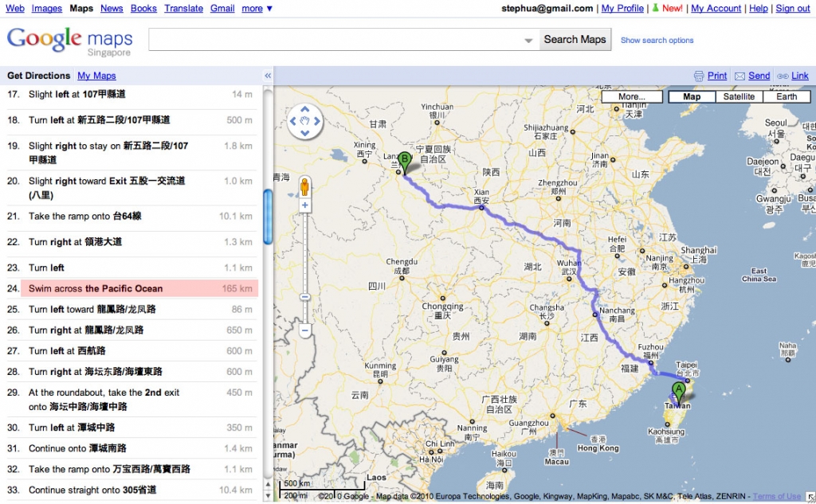This screenshot has height=504, width=816.
Task: Select step 20 Slight right toward Exit 五股一交流道
Action: coord(131,188)
